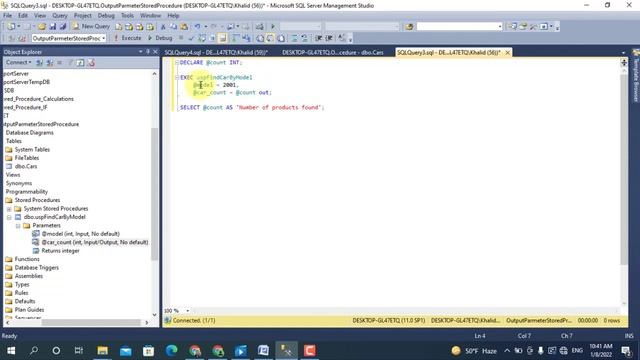Click the New Project icon in toolbar
640x360 pixels.
click(x=11, y=27)
